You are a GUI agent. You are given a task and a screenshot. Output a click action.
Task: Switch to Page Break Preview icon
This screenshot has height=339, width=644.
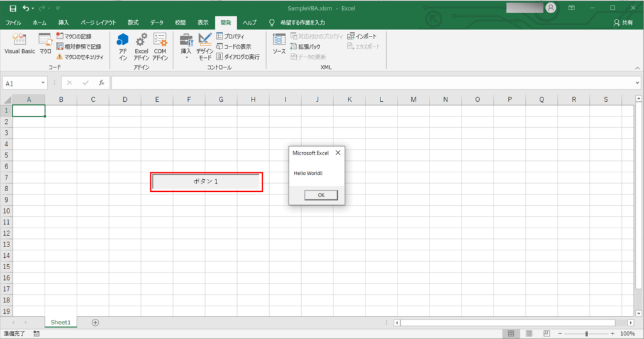pos(547,334)
